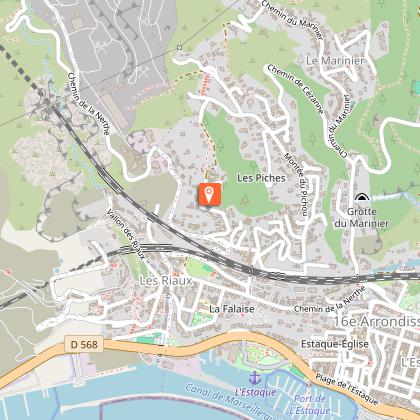Screen dimensions: 420x420
Task: Click the 16e Arrondissement district label
Action: pyautogui.click(x=376, y=321)
